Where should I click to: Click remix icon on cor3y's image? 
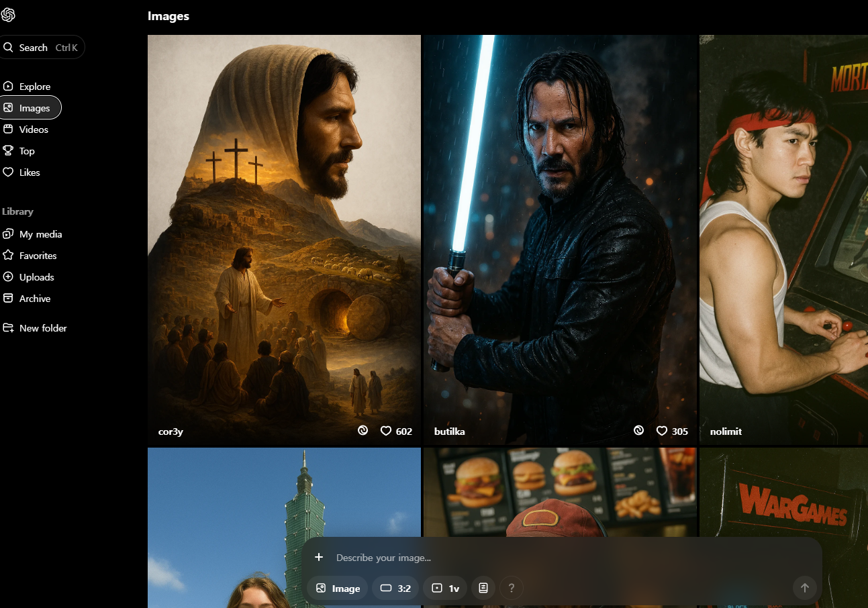(363, 431)
